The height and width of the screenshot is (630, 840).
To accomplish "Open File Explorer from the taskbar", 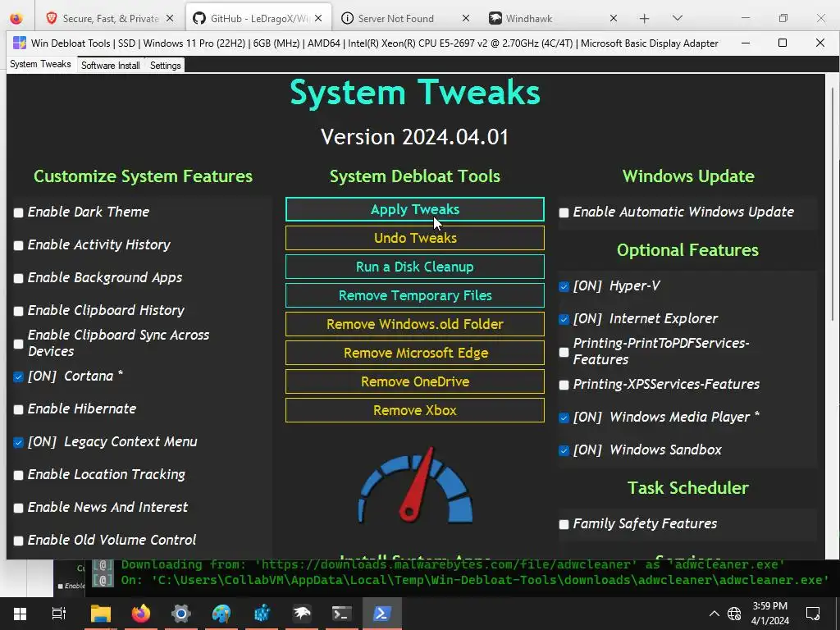I will pyautogui.click(x=101, y=614).
